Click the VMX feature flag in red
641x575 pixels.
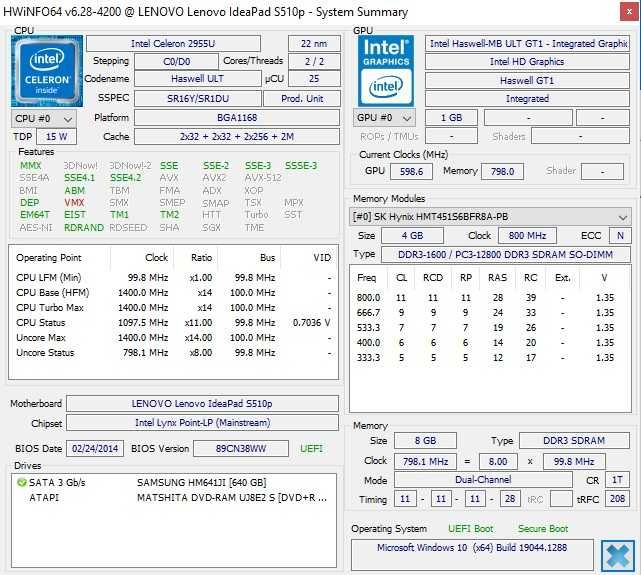pyautogui.click(x=74, y=203)
